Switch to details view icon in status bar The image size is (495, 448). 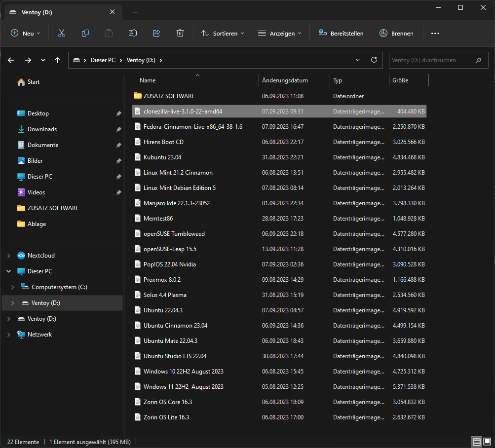point(476,442)
